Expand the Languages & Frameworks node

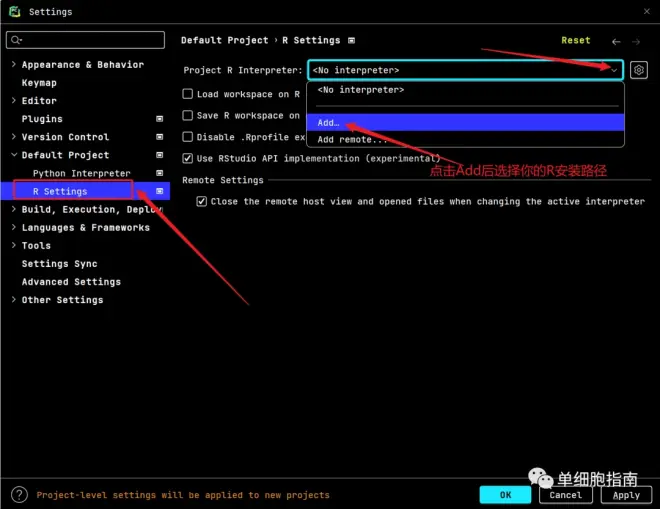(x=13, y=228)
